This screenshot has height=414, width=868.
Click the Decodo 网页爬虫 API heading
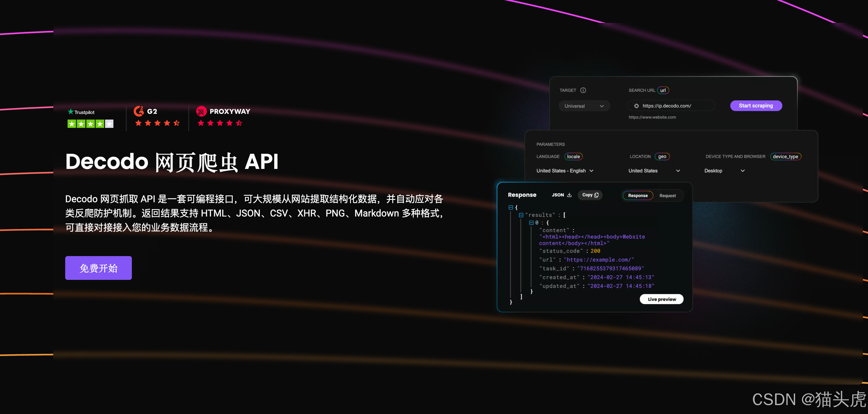[x=172, y=162]
